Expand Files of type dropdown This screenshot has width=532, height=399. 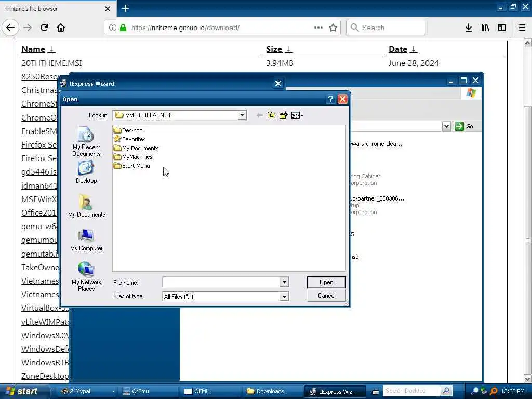284,297
